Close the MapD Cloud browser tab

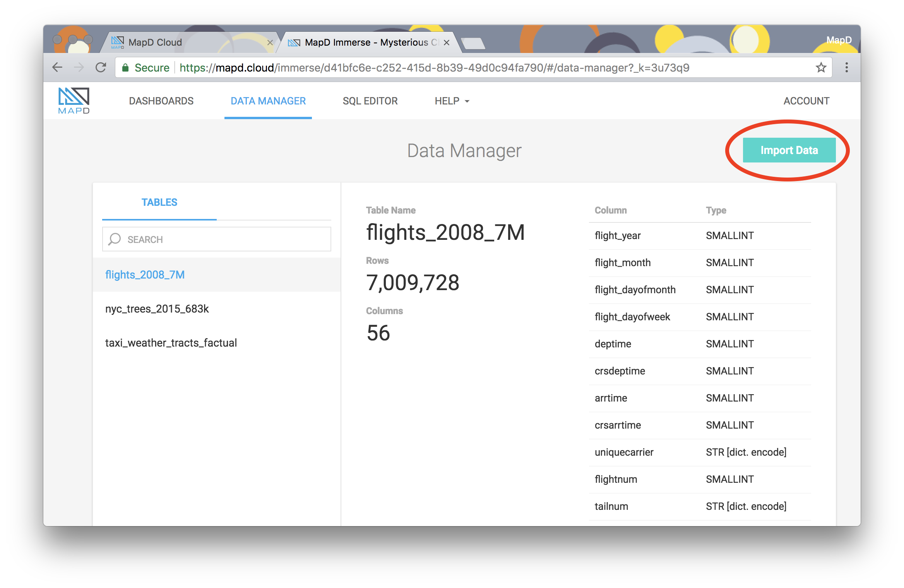click(x=270, y=43)
